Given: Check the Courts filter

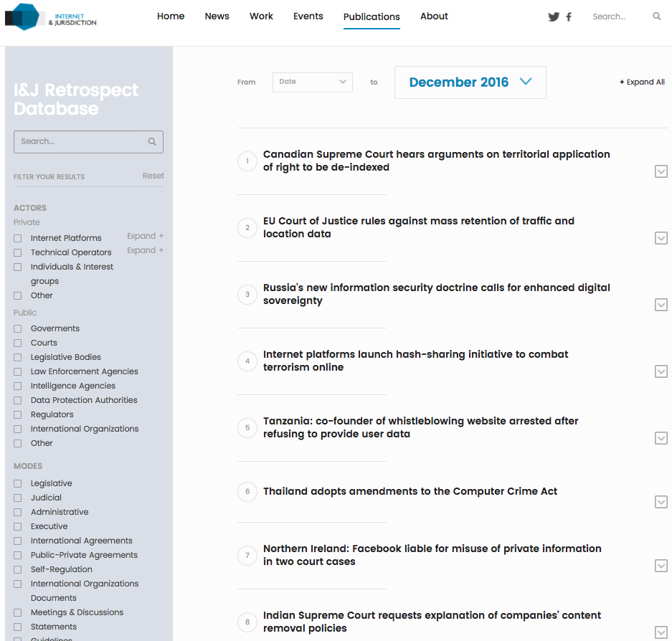Looking at the screenshot, I should coord(18,343).
